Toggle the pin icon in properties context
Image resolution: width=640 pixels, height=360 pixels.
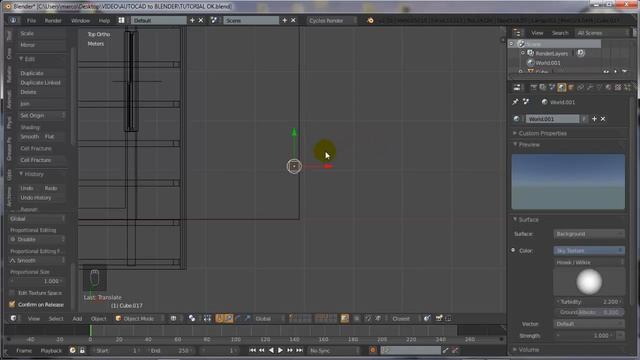(516, 102)
